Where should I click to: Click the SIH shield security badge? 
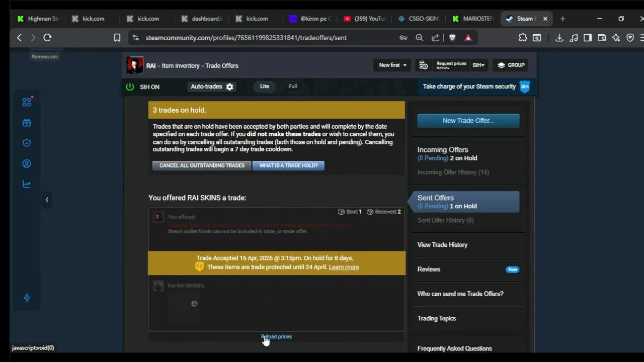(x=525, y=86)
